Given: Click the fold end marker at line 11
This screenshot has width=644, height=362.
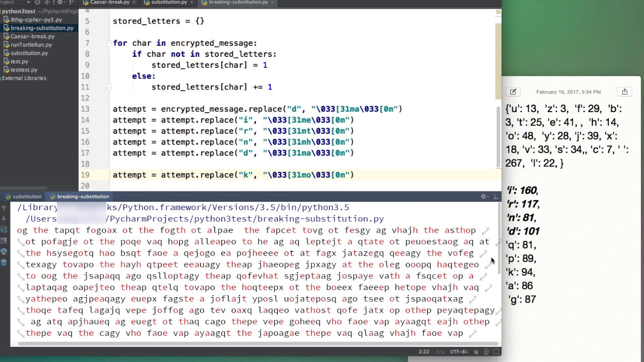Looking at the screenshot, I should click(109, 87).
